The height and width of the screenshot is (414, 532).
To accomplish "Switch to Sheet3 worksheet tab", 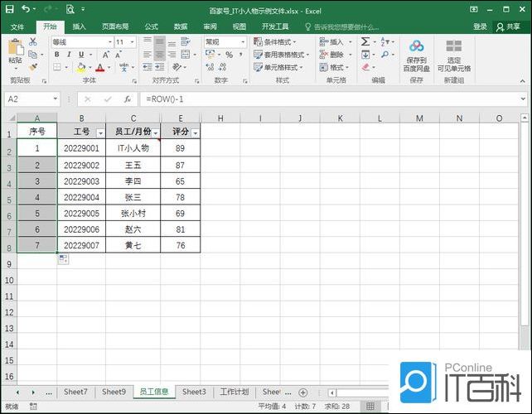I will point(194,392).
